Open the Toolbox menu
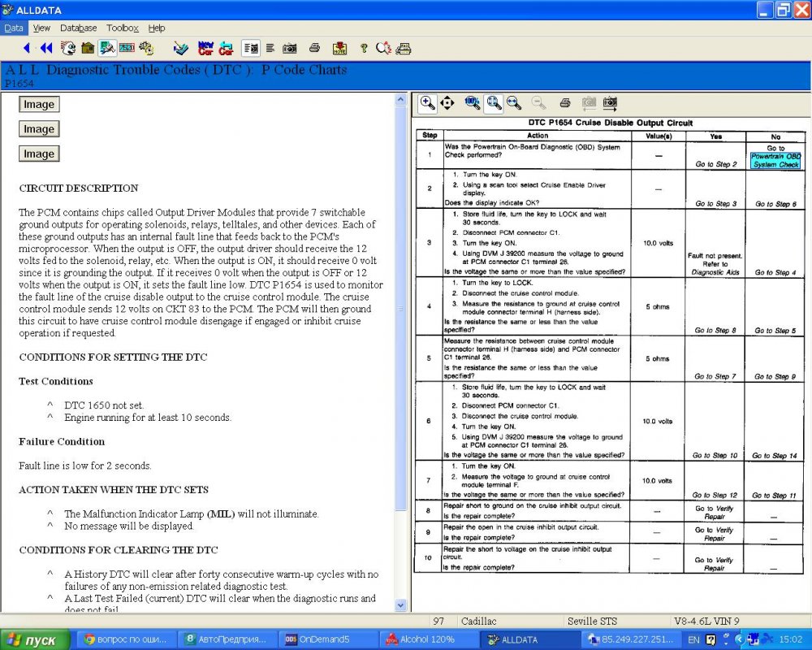The image size is (812, 650). [123, 28]
